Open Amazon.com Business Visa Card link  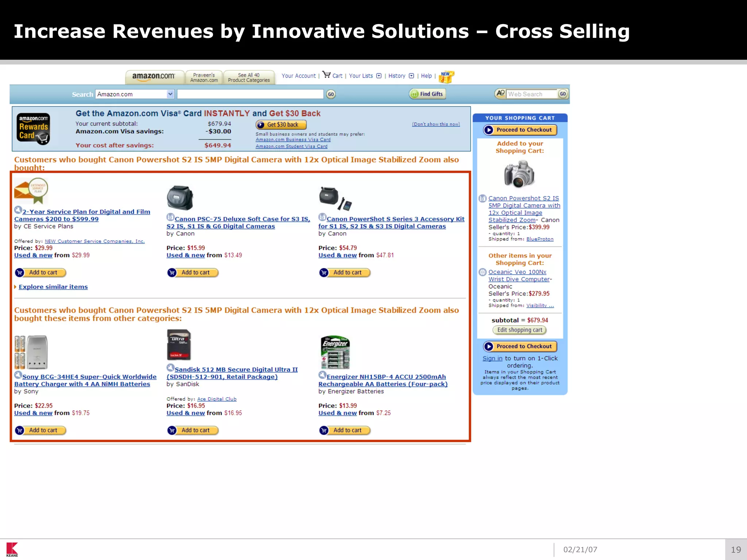pyautogui.click(x=293, y=140)
